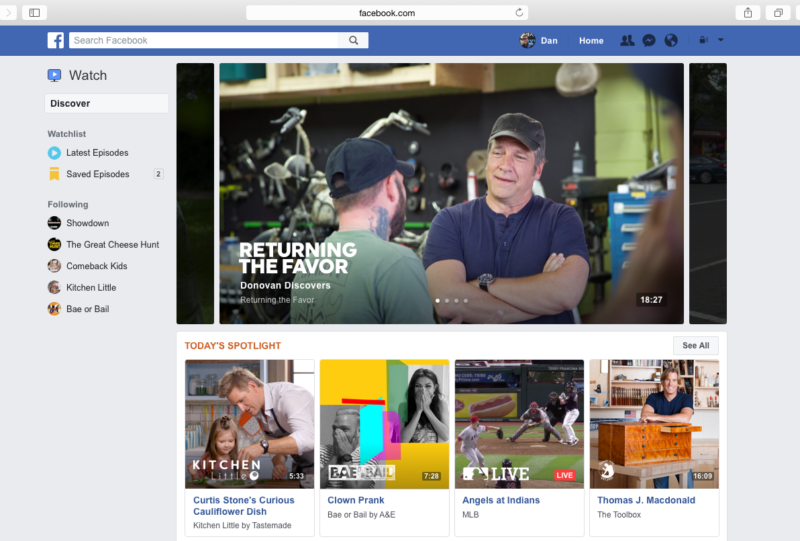Click the Comeback Kids avatar

[x=54, y=266]
